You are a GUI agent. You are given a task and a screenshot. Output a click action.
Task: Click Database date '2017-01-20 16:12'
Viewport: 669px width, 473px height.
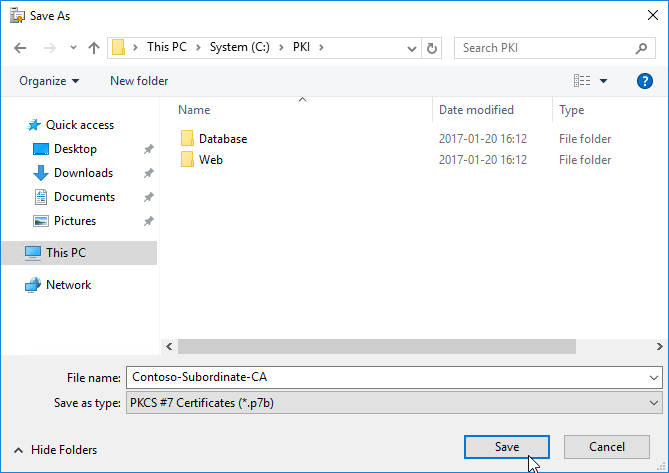pos(483,139)
